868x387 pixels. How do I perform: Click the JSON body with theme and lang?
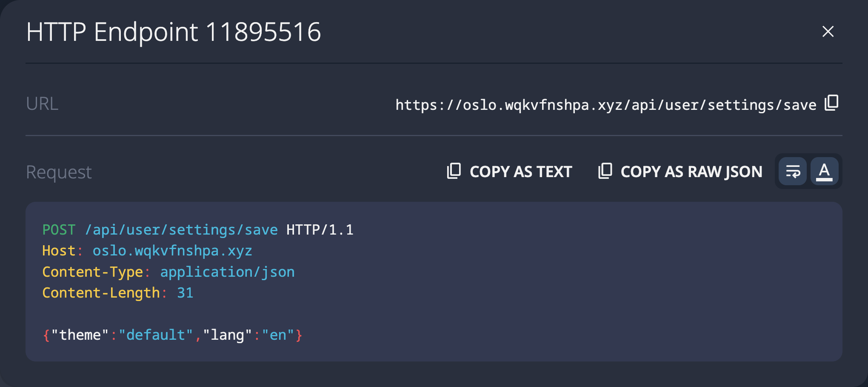tap(172, 335)
